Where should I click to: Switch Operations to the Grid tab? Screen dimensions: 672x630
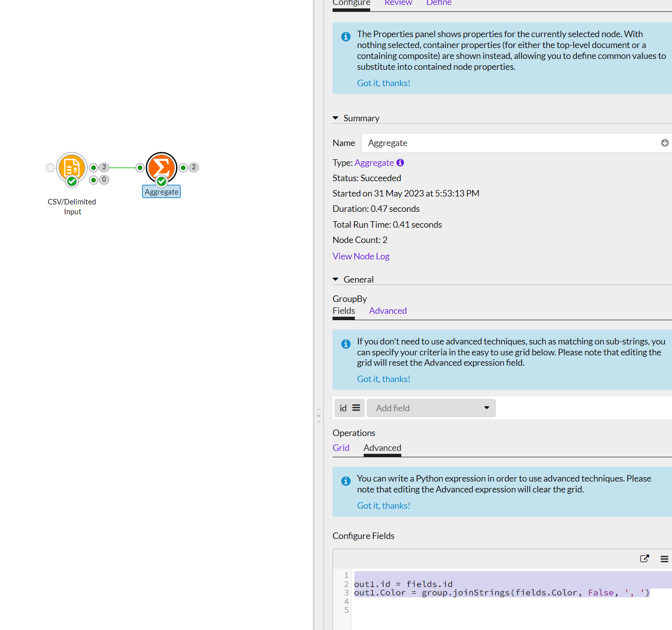coord(341,447)
